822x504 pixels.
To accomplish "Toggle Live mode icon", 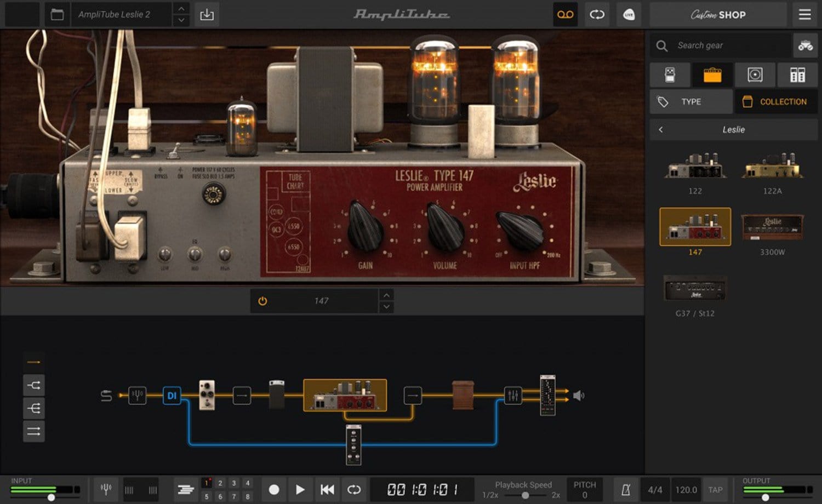I will tap(629, 15).
